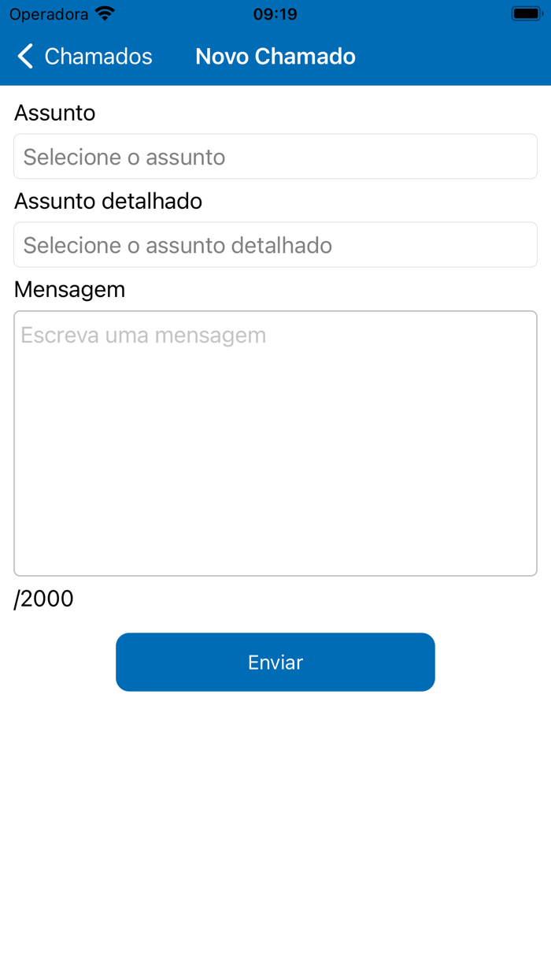
Task: Tap the Novo Chamado screen title
Action: point(275,56)
